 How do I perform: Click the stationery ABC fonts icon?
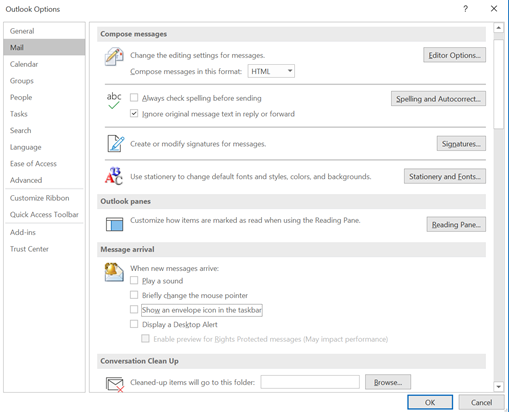(114, 176)
